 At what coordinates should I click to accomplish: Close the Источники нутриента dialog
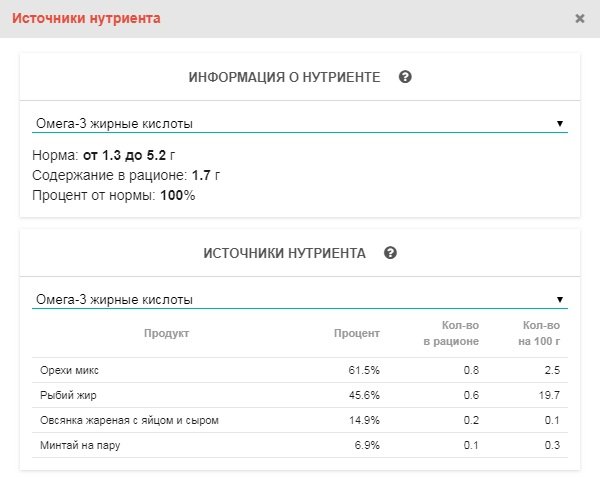[580, 19]
